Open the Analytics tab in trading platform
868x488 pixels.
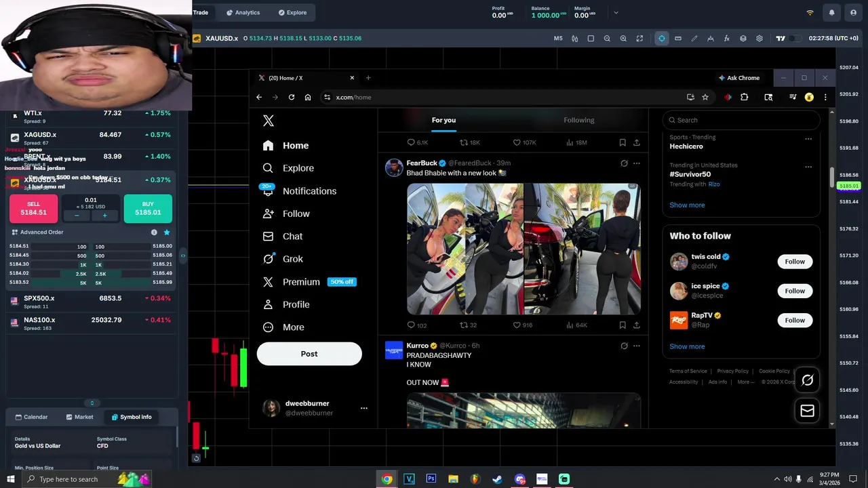click(x=243, y=13)
